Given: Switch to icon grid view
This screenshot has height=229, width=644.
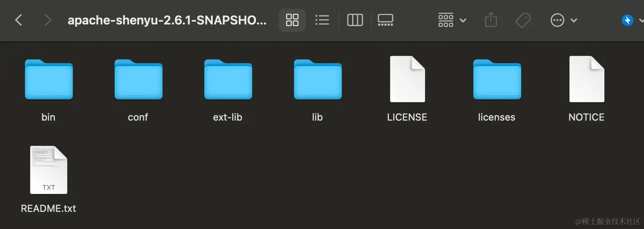Looking at the screenshot, I should (x=292, y=20).
